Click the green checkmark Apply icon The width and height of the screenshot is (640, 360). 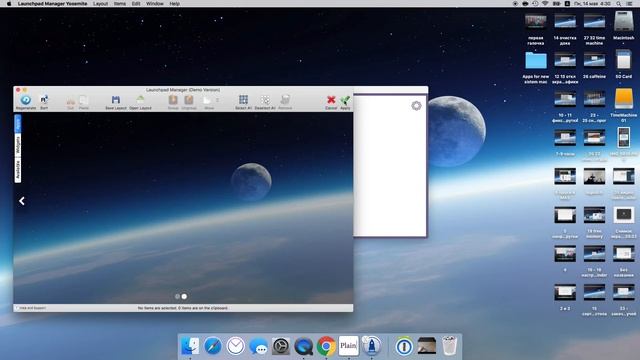coord(345,100)
